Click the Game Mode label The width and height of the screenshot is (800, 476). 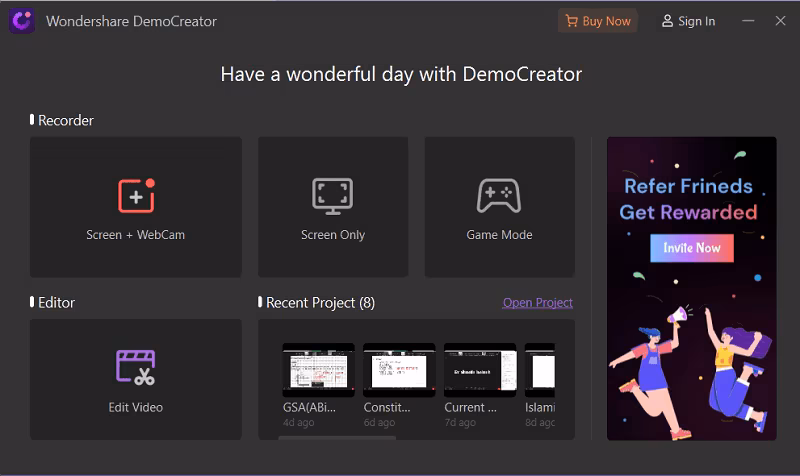(x=499, y=235)
